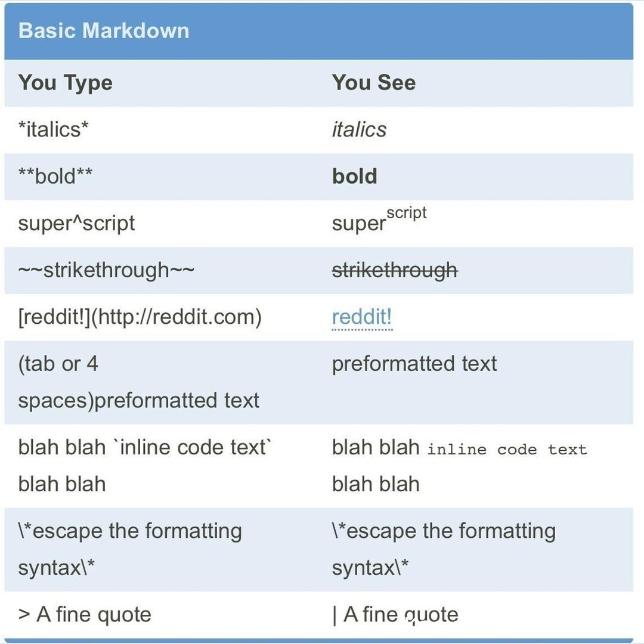
Task: Click the rendered preformatted text result
Action: [x=414, y=364]
